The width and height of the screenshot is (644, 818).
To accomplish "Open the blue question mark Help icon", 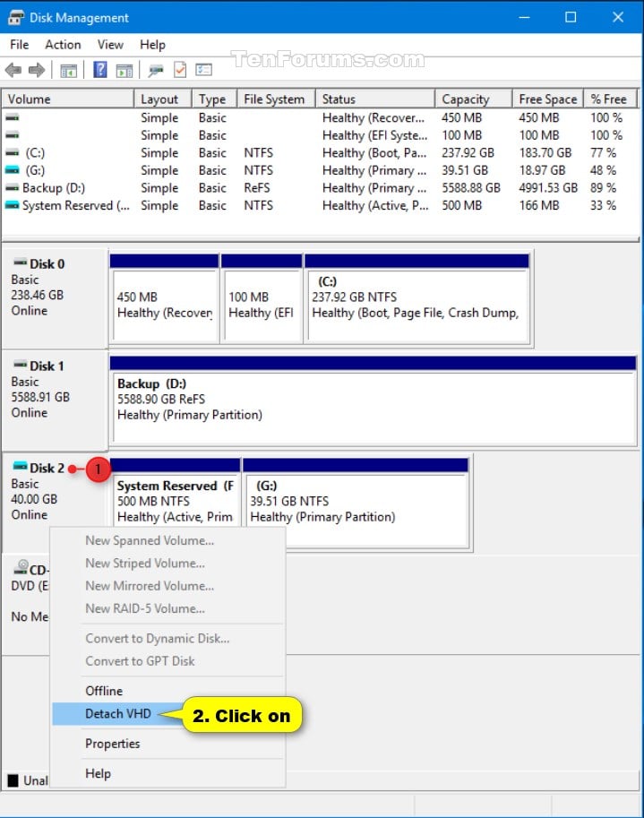I will [x=100, y=69].
